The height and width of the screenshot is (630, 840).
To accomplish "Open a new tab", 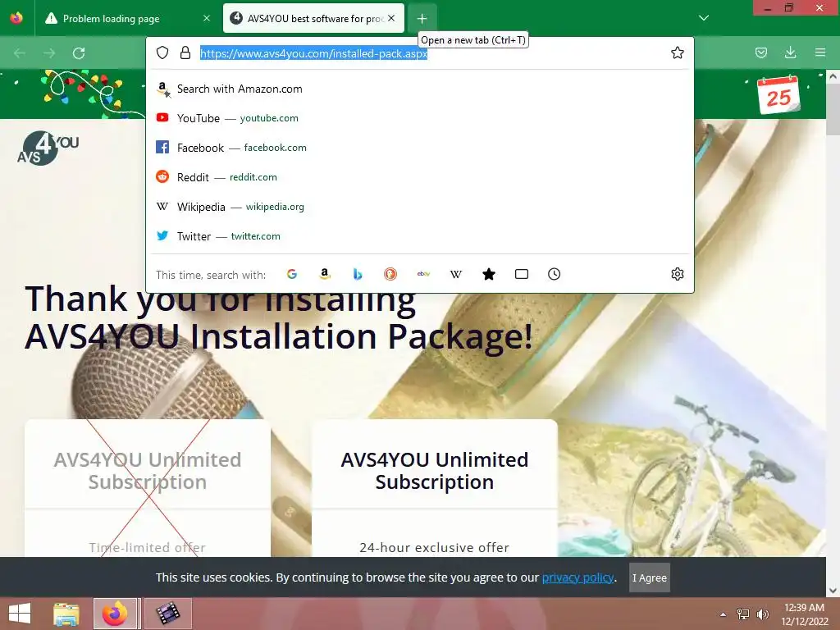I will (x=422, y=19).
